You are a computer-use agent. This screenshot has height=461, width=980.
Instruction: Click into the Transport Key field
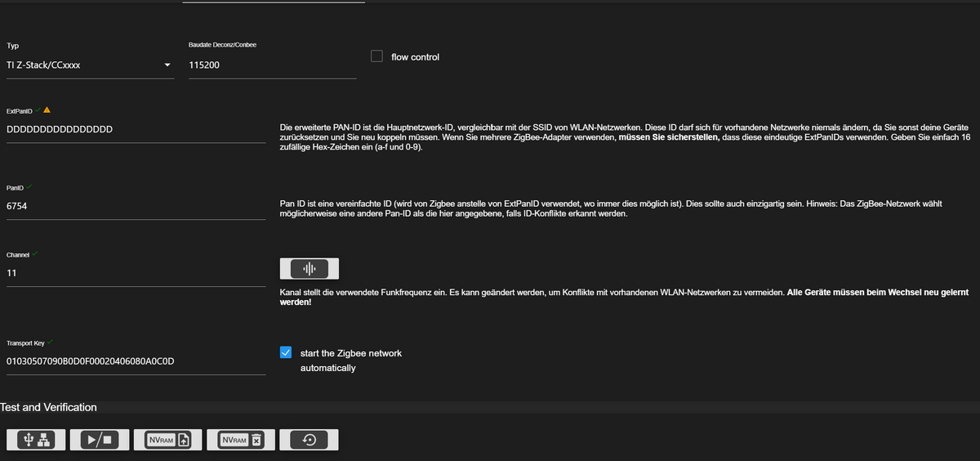coord(136,361)
